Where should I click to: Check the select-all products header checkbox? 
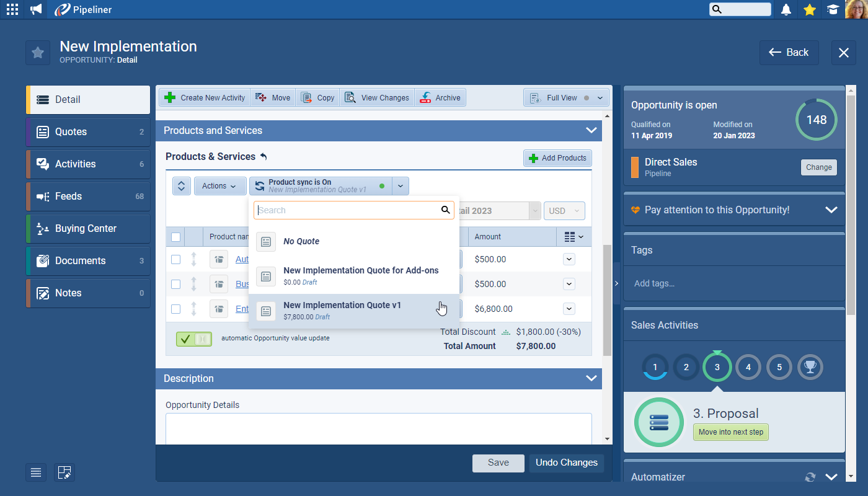175,237
